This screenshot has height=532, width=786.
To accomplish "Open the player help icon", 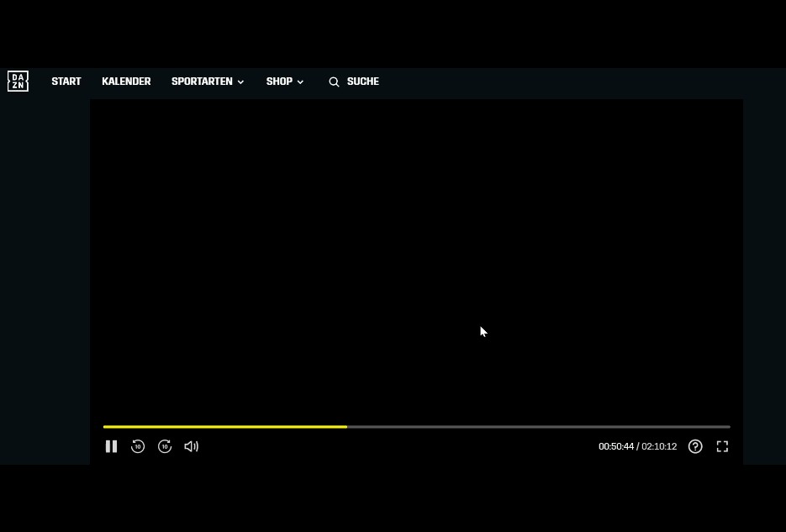I will (x=695, y=446).
